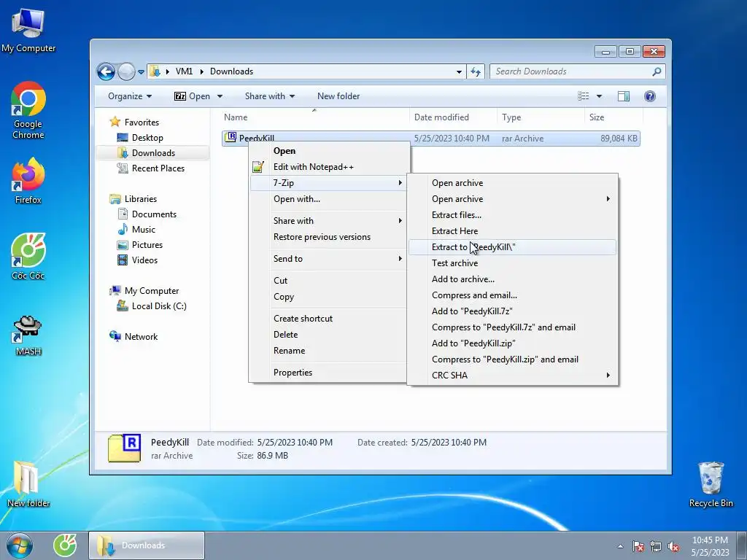This screenshot has width=747, height=560.
Task: Refresh the Downloads folder view
Action: point(476,71)
